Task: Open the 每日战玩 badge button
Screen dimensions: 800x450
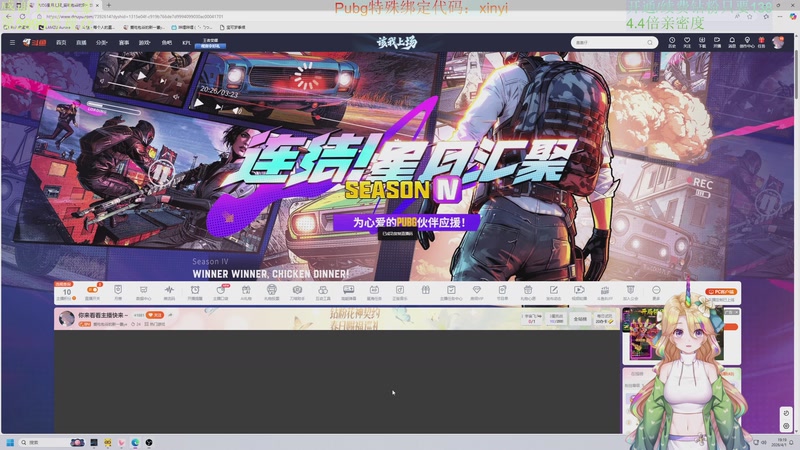Action: 604,319
